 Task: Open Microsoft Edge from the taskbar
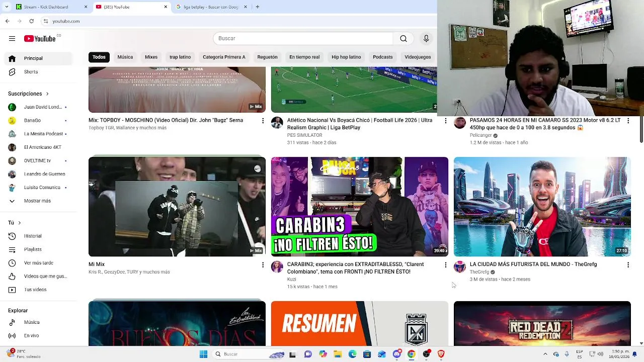coord(352,354)
